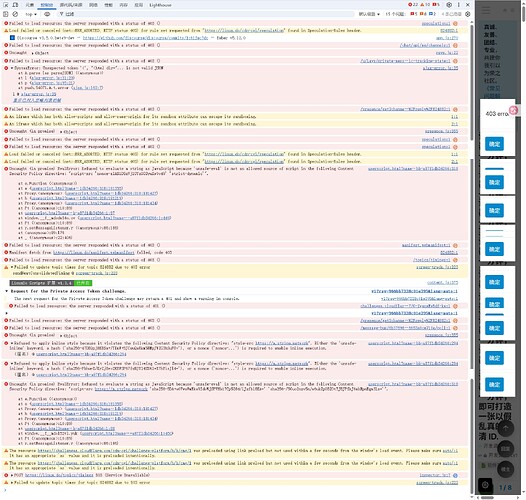
Task: Click the LinuxDo Scripts 扩展 version badge
Action: coord(50,283)
